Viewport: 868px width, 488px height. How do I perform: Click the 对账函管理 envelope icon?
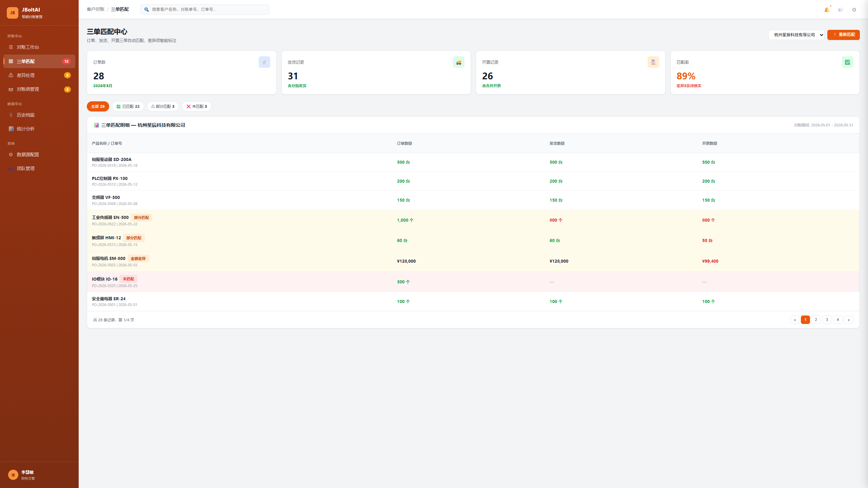(x=11, y=89)
